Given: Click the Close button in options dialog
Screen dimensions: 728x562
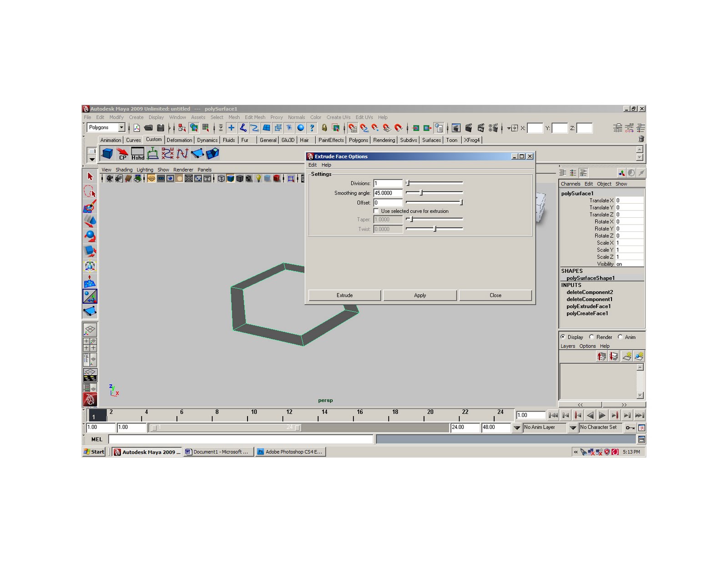Looking at the screenshot, I should (495, 296).
